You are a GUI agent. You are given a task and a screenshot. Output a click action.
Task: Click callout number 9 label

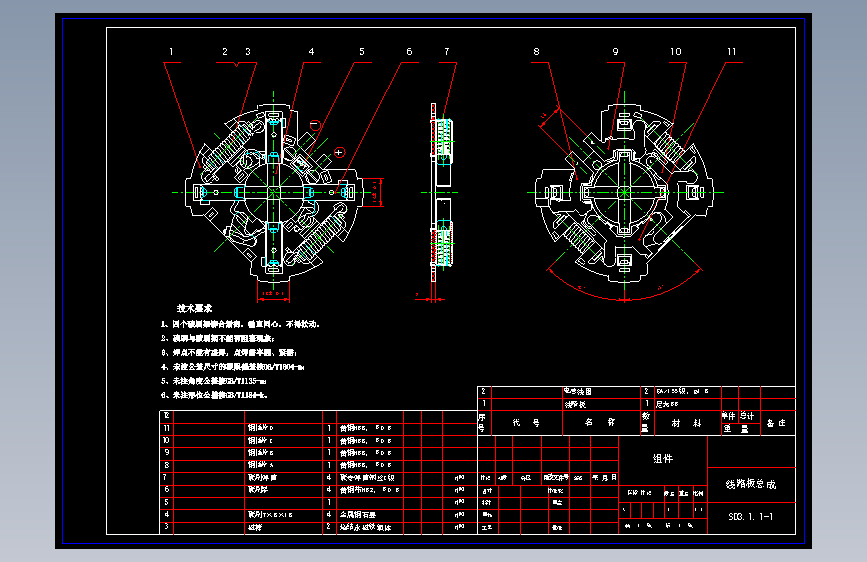(615, 51)
